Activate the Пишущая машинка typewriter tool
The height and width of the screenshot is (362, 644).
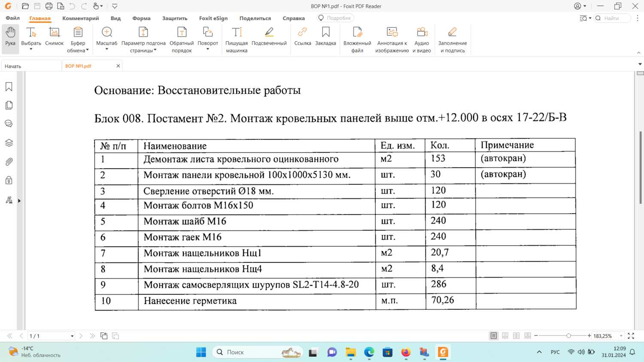236,39
